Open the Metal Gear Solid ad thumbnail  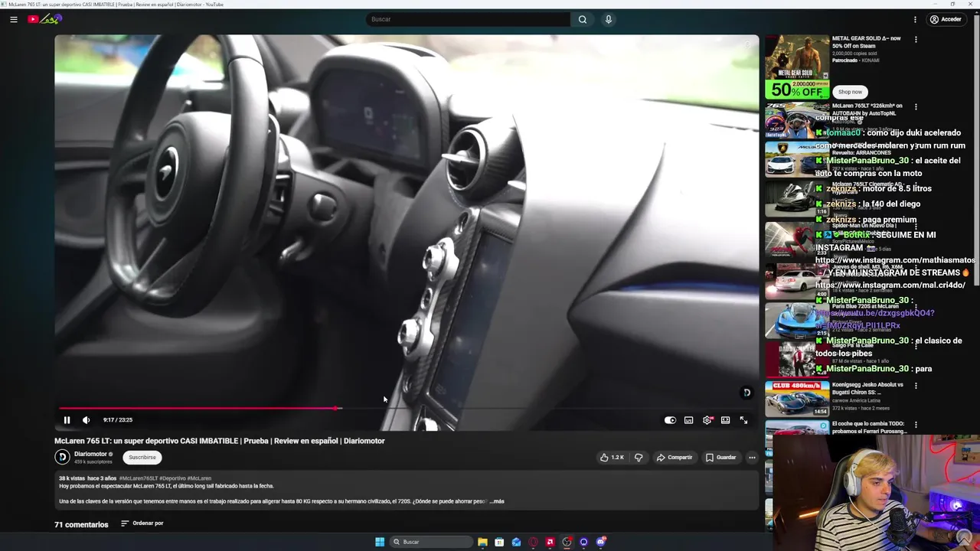pos(796,67)
